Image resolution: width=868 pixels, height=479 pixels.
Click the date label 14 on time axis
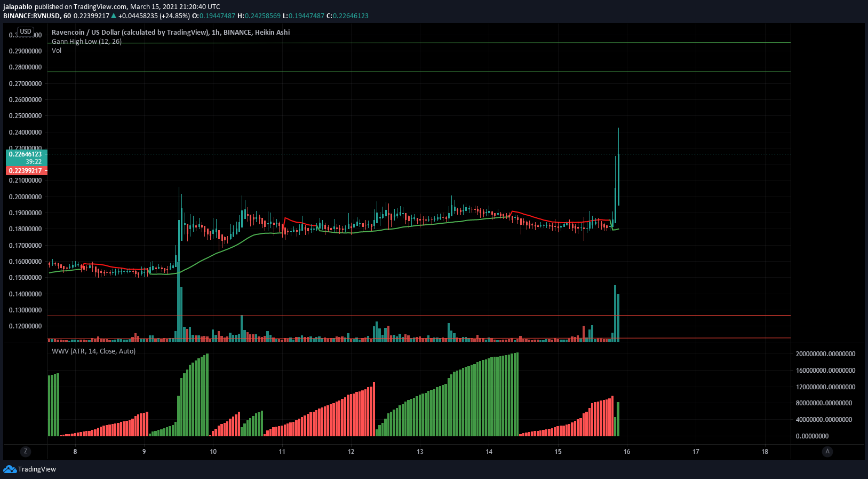pyautogui.click(x=489, y=452)
